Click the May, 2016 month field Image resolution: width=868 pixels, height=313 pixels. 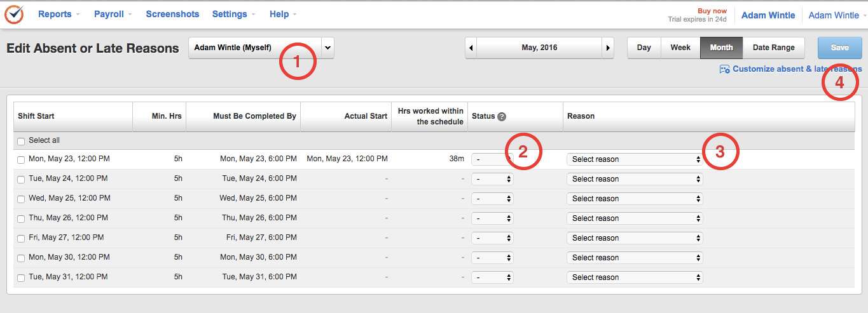(x=539, y=48)
